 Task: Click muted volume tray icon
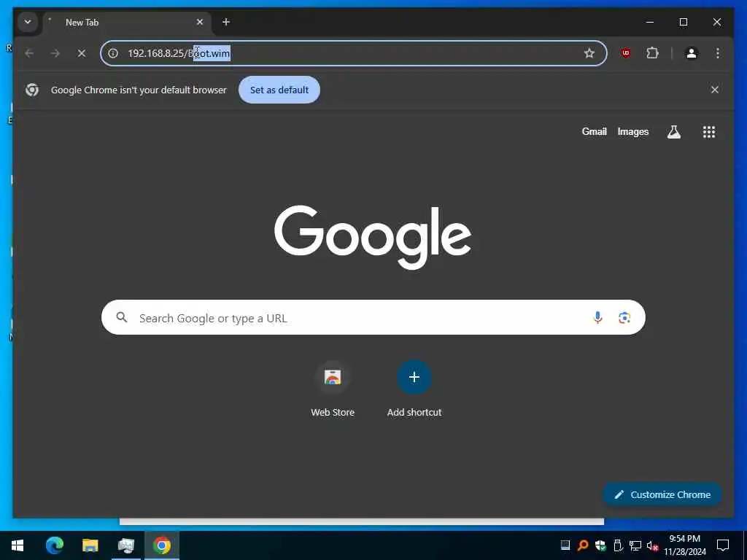pos(652,545)
